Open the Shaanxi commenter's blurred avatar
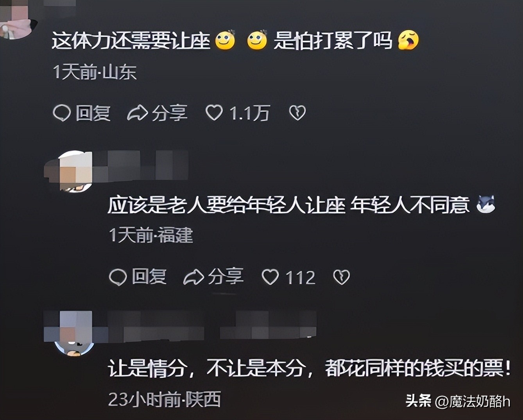 click(x=74, y=334)
